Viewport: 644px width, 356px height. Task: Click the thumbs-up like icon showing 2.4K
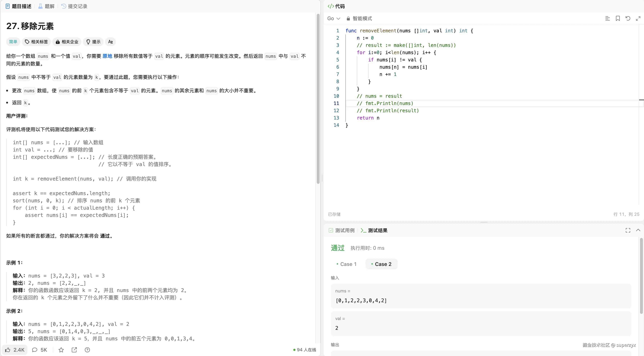8,350
